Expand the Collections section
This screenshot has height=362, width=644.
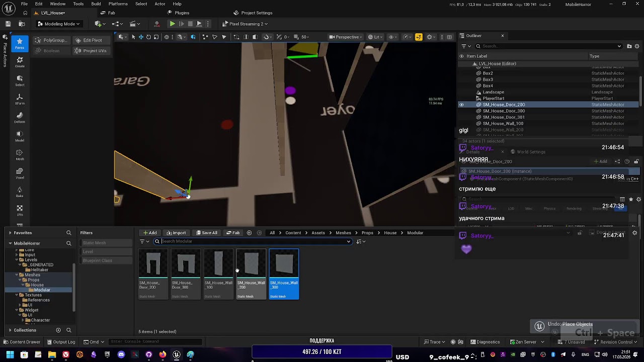coord(10,330)
